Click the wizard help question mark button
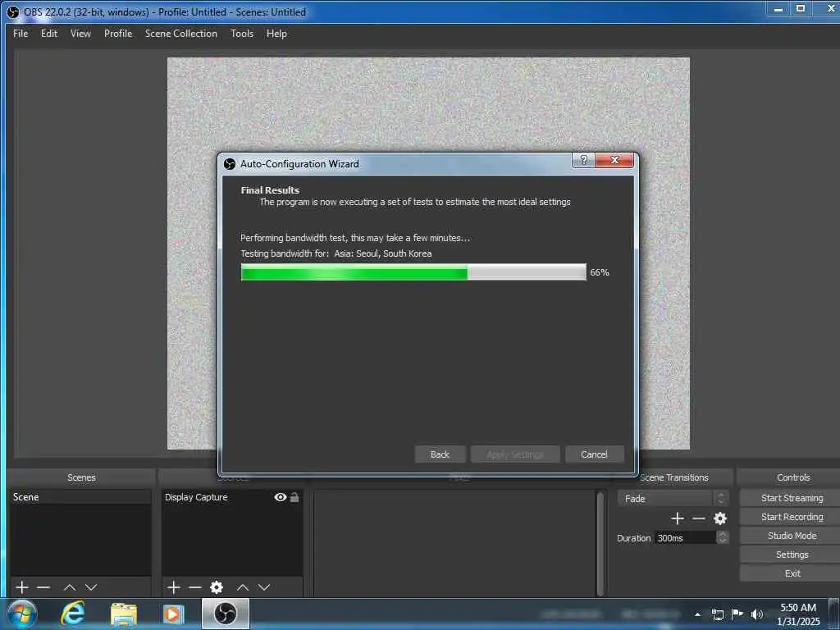 coord(583,160)
